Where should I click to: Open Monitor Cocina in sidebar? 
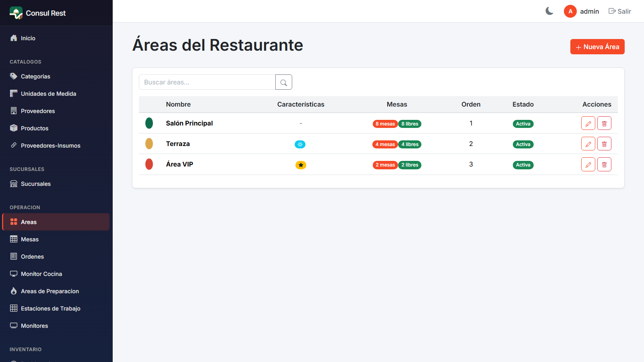56,274
